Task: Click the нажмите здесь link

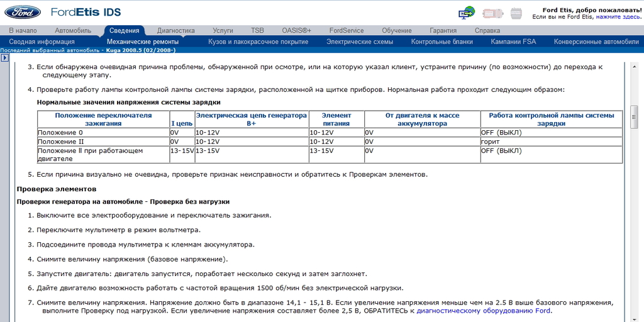Action: tap(619, 17)
